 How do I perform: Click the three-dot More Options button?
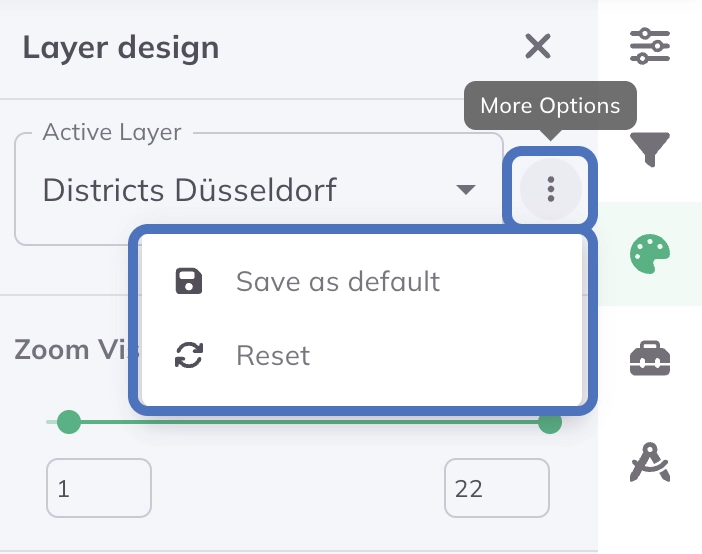point(550,188)
